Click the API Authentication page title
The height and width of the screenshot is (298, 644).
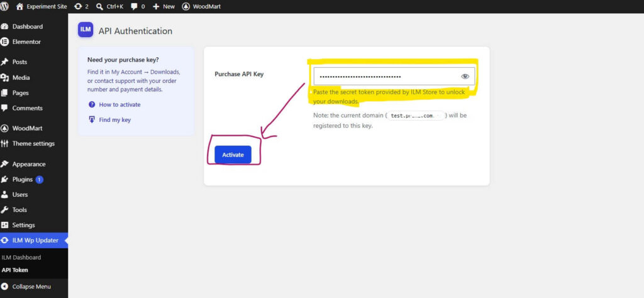pos(136,31)
